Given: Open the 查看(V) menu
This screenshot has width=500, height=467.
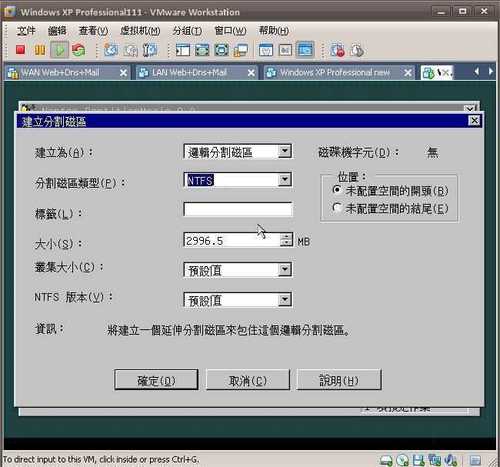Looking at the screenshot, I should pyautogui.click(x=93, y=31).
